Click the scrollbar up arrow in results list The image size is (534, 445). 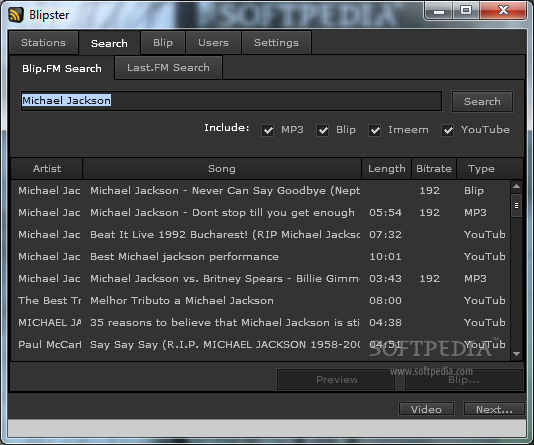click(x=516, y=186)
